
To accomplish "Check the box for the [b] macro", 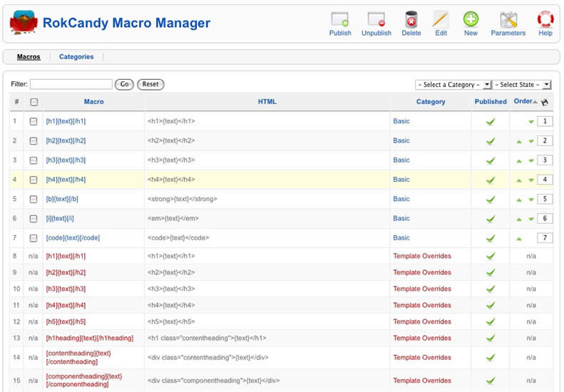I will tap(34, 200).
